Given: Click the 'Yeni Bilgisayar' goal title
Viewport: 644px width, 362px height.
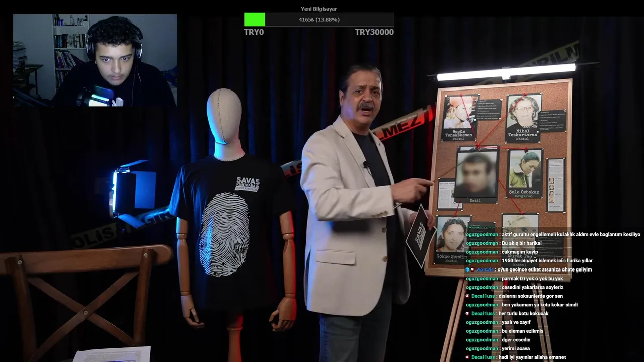Looking at the screenshot, I should [319, 9].
